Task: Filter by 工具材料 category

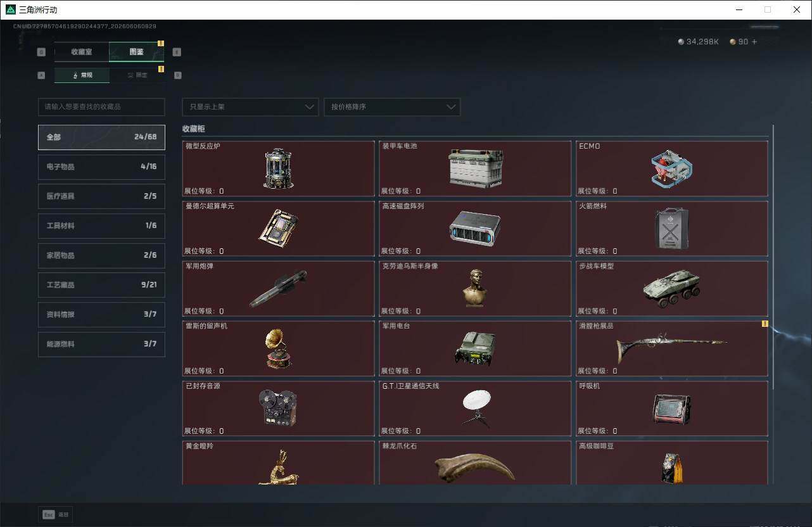Action: point(101,225)
